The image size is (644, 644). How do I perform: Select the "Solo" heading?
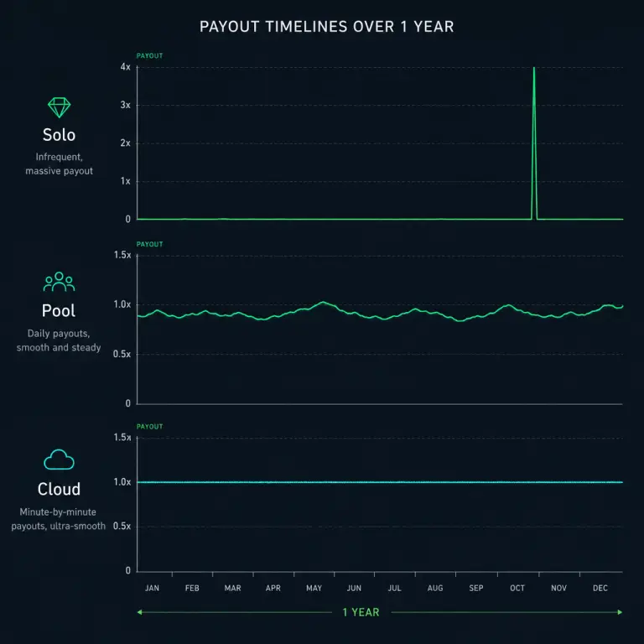(60, 135)
